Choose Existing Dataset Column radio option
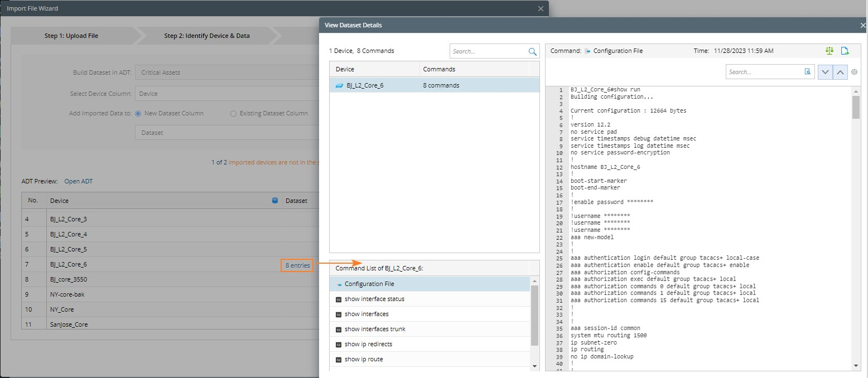Viewport: 868px width, 378px height. tap(233, 113)
